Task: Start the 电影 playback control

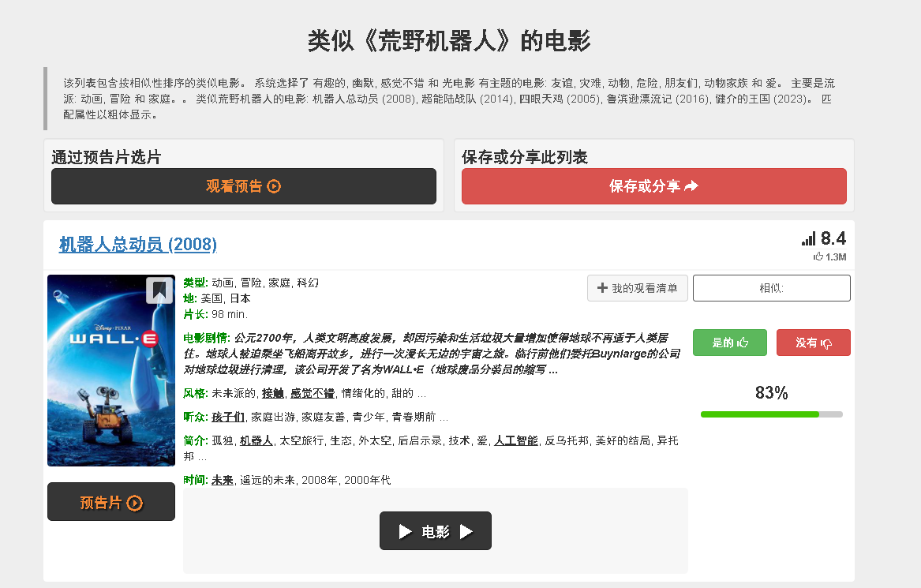Action: (435, 530)
